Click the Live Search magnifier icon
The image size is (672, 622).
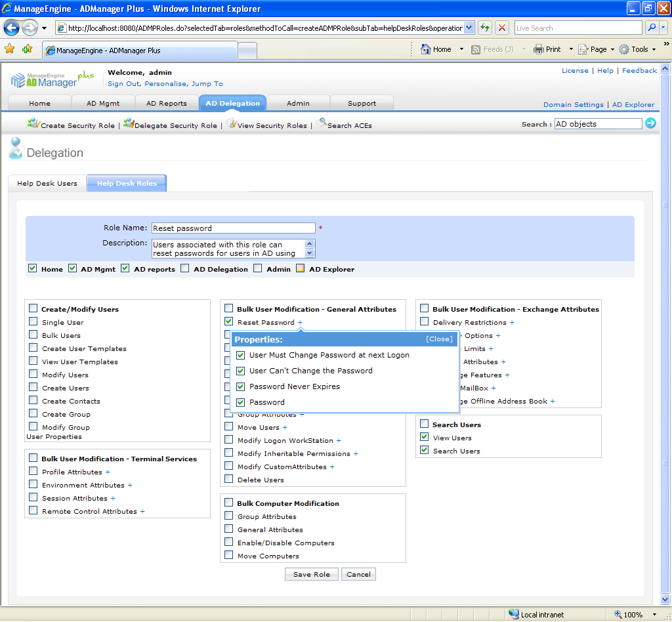pyautogui.click(x=652, y=28)
